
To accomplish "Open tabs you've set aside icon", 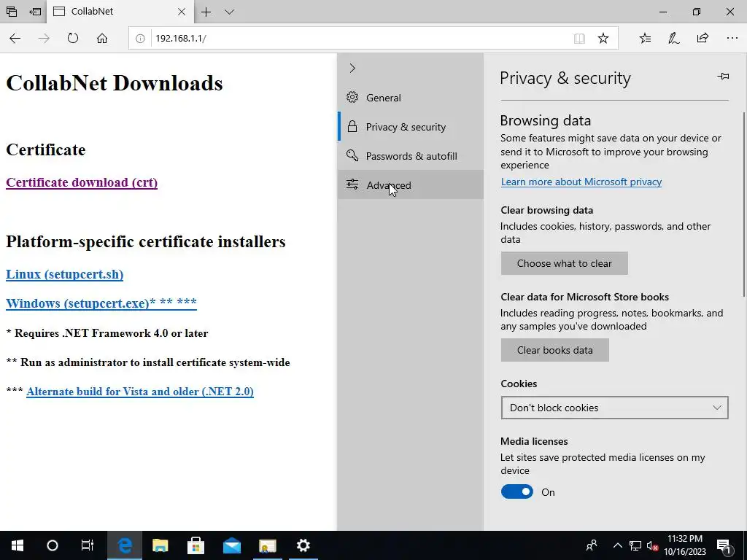I will pyautogui.click(x=12, y=12).
